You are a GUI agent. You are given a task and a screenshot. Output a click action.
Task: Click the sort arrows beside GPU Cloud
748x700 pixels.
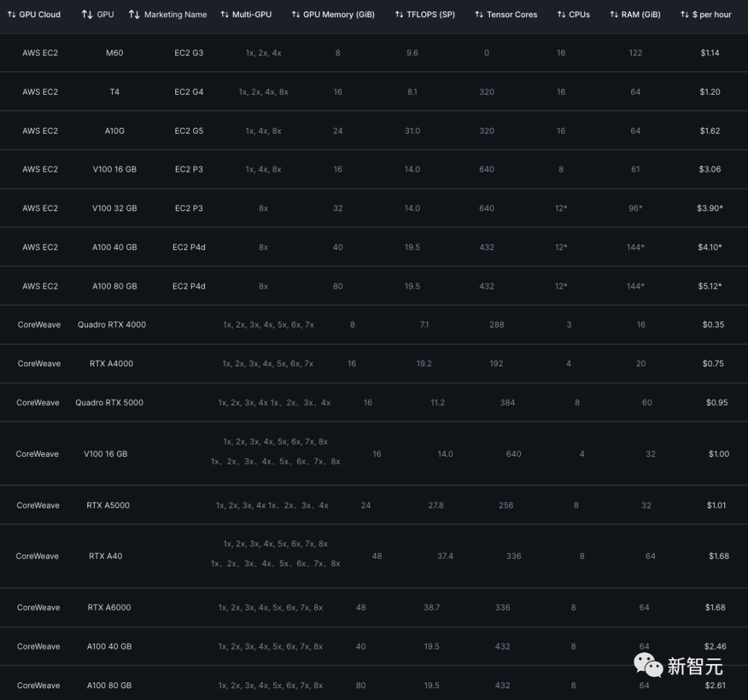[x=11, y=15]
